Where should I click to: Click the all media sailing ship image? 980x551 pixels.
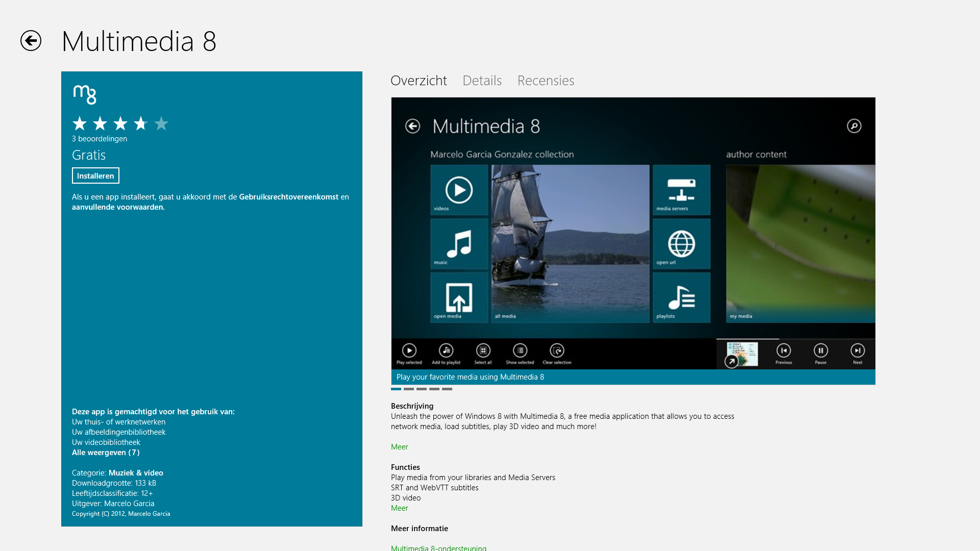click(570, 243)
